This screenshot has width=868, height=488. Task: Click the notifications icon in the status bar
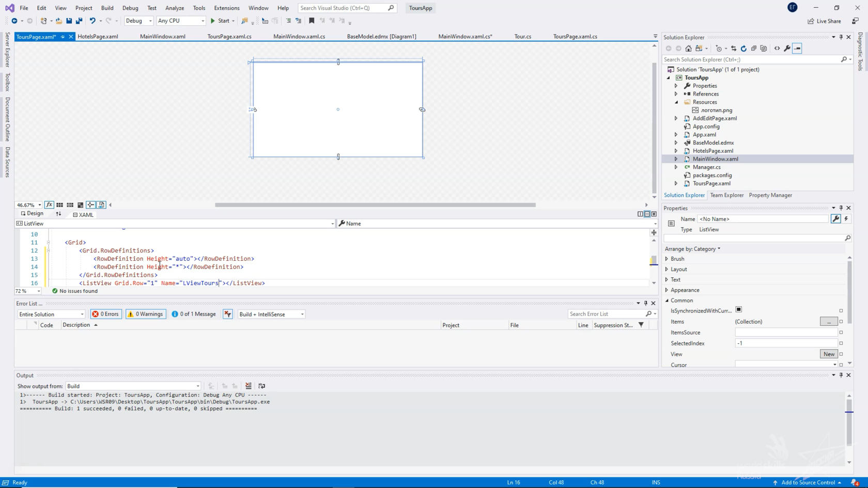pyautogui.click(x=855, y=483)
